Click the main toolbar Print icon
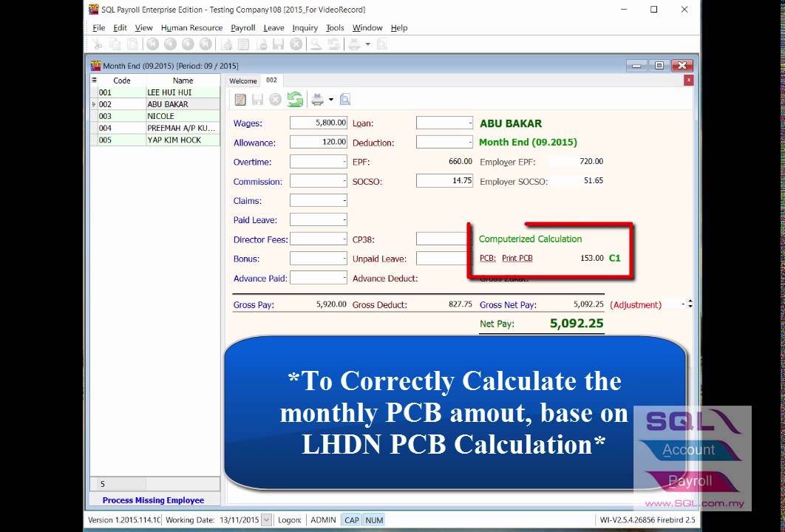The width and height of the screenshot is (785, 532). coord(355,44)
